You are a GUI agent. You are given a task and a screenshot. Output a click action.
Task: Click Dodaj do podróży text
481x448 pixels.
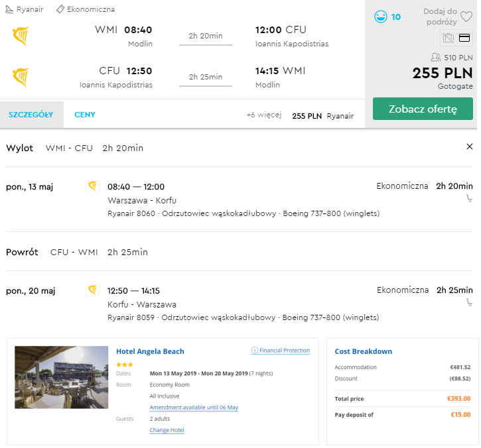coord(441,17)
